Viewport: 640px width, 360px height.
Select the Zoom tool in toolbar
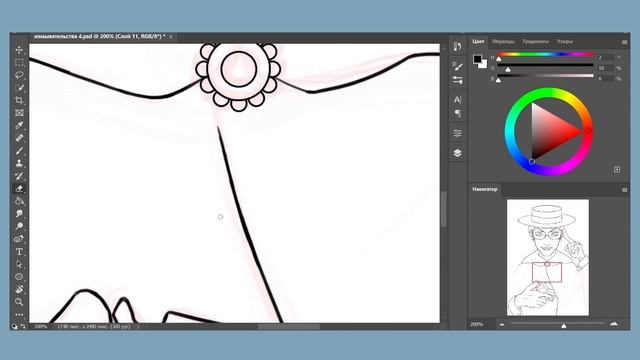point(19,302)
